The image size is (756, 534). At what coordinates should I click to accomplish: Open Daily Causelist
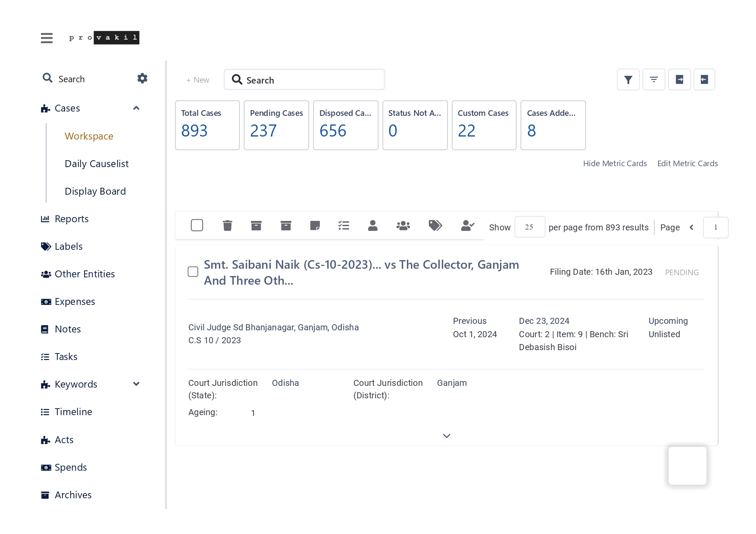pyautogui.click(x=97, y=164)
